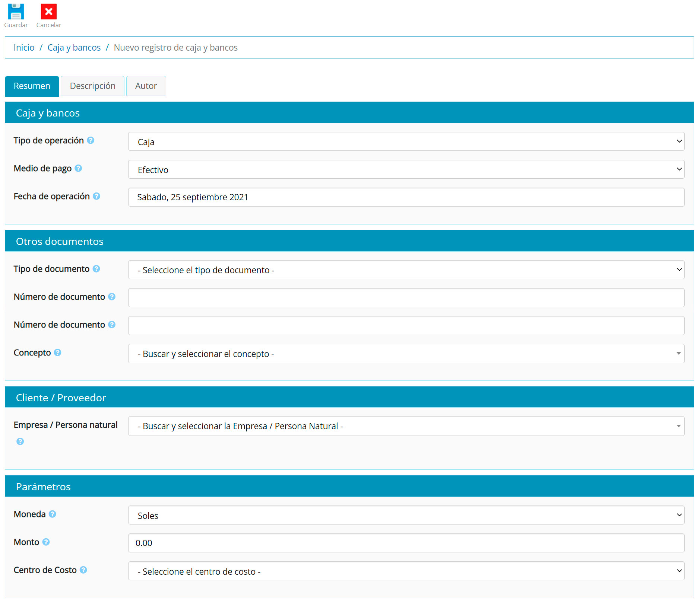Click help icon next to Fecha de operación
This screenshot has width=700, height=609.
click(96, 196)
